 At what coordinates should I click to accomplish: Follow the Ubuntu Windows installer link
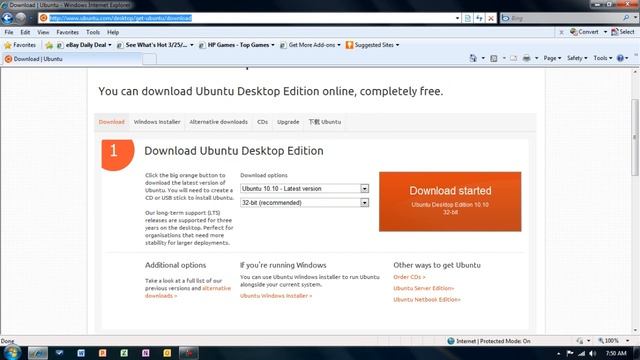[x=276, y=296]
